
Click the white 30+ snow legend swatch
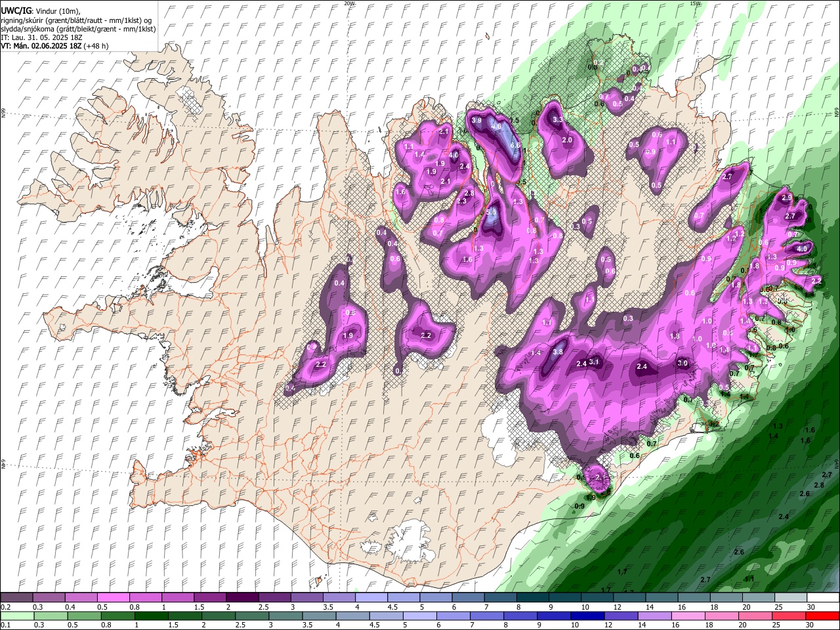click(x=823, y=598)
